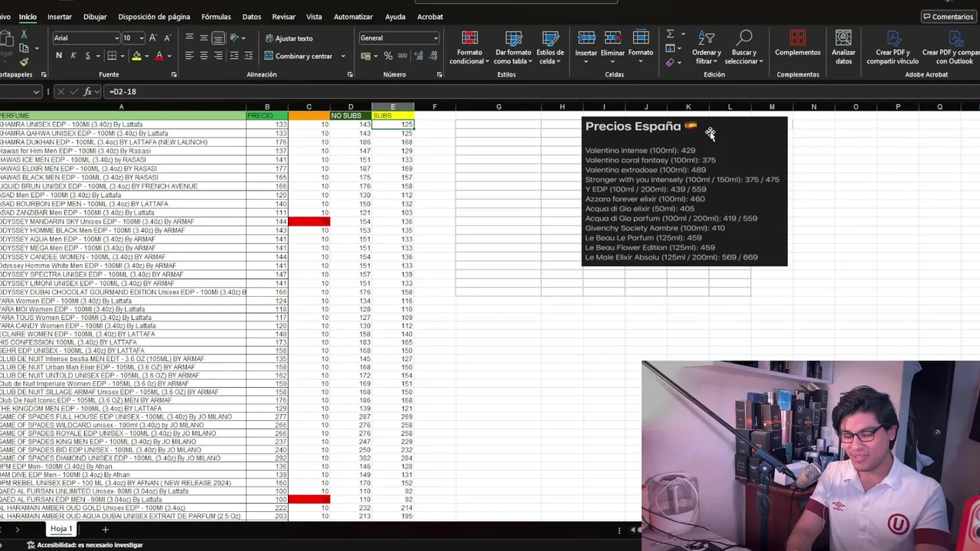
Task: Apply thousands separator (000) style
Action: (403, 56)
